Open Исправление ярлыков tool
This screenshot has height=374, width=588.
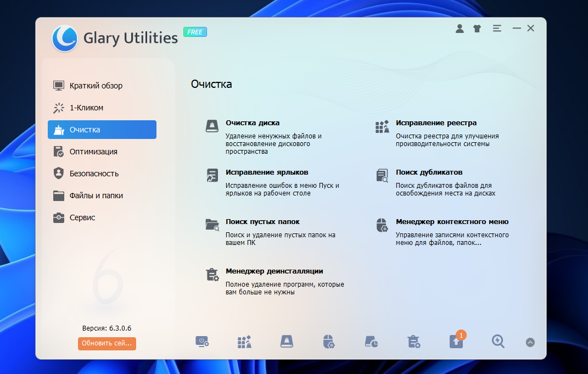[267, 172]
